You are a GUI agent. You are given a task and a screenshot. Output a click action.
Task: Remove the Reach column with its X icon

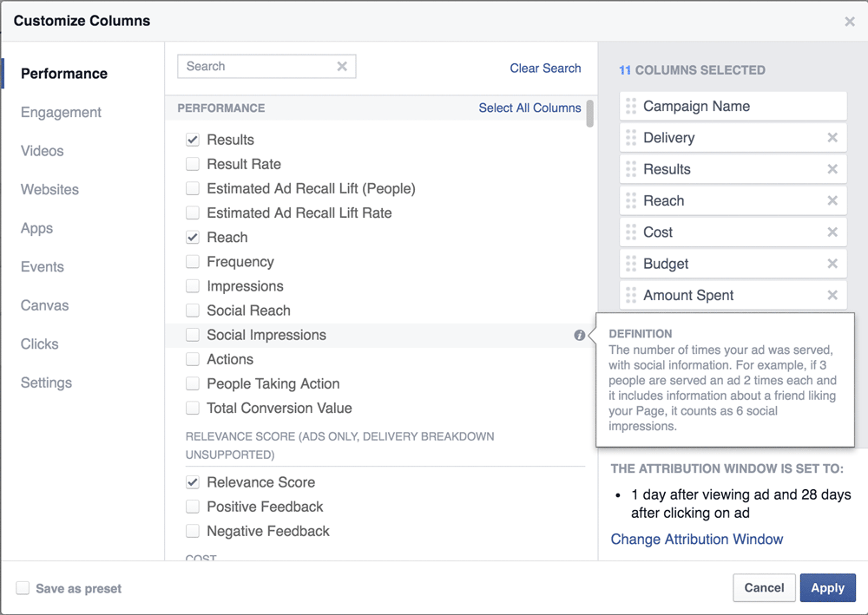pyautogui.click(x=832, y=200)
